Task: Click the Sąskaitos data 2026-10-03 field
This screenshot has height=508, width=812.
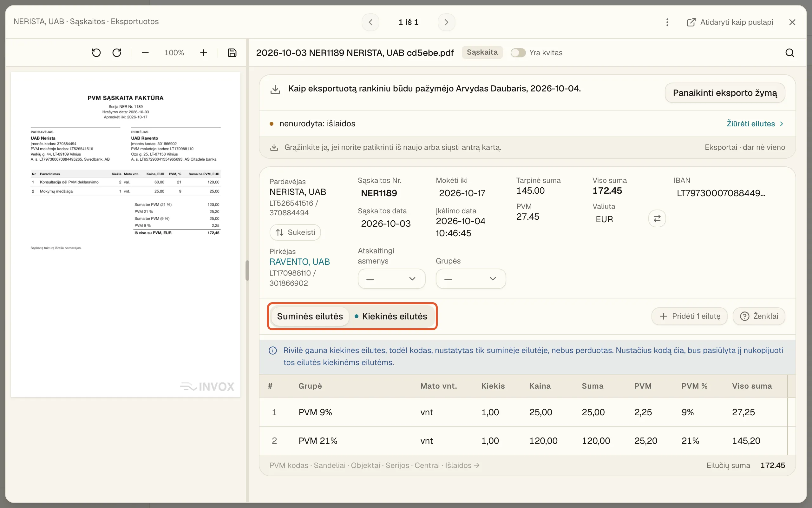Action: click(x=386, y=224)
